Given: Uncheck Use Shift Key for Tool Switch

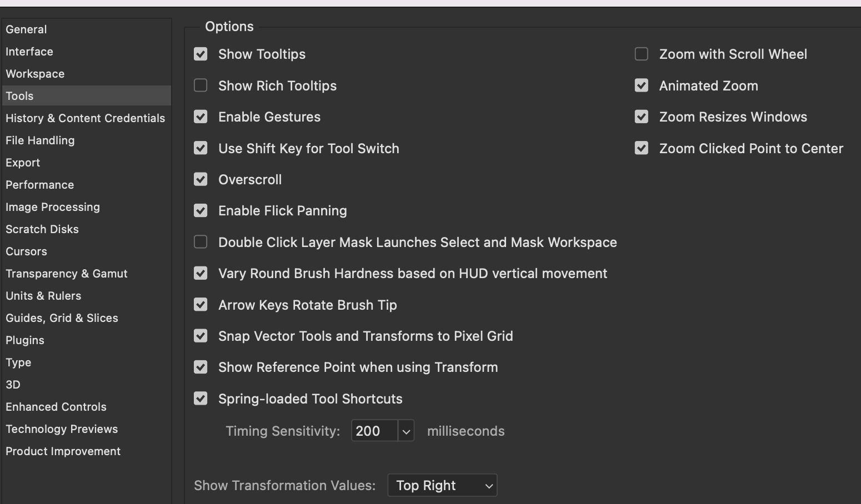Looking at the screenshot, I should [201, 148].
